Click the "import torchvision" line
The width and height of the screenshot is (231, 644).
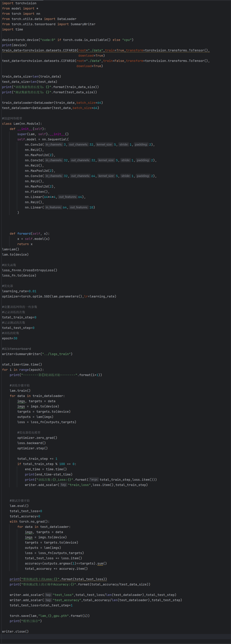tap(19, 3)
